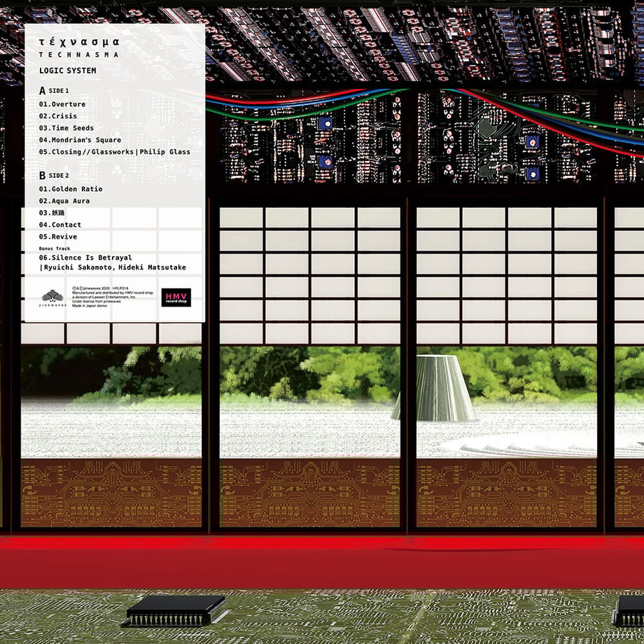This screenshot has height=644, width=644.
Task: Select track 01.Overture on Side 1
Action: click(62, 104)
